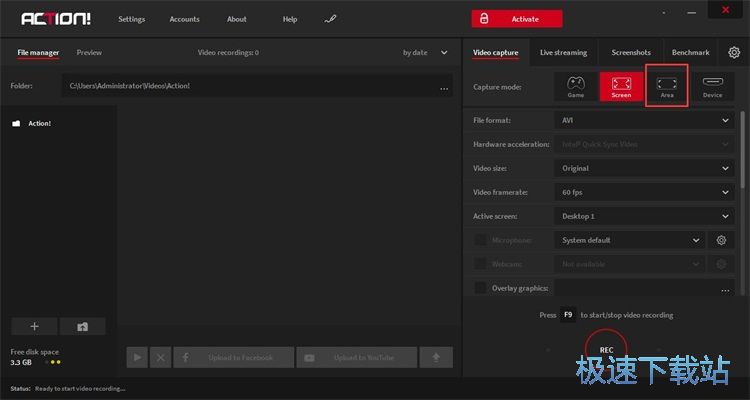Click the yellow disk space indicator dots

pyautogui.click(x=55, y=362)
